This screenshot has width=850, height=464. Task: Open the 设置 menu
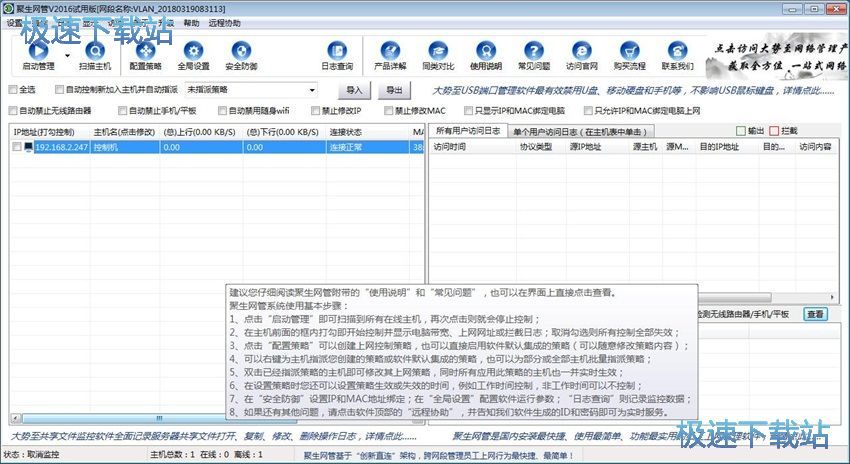15,23
